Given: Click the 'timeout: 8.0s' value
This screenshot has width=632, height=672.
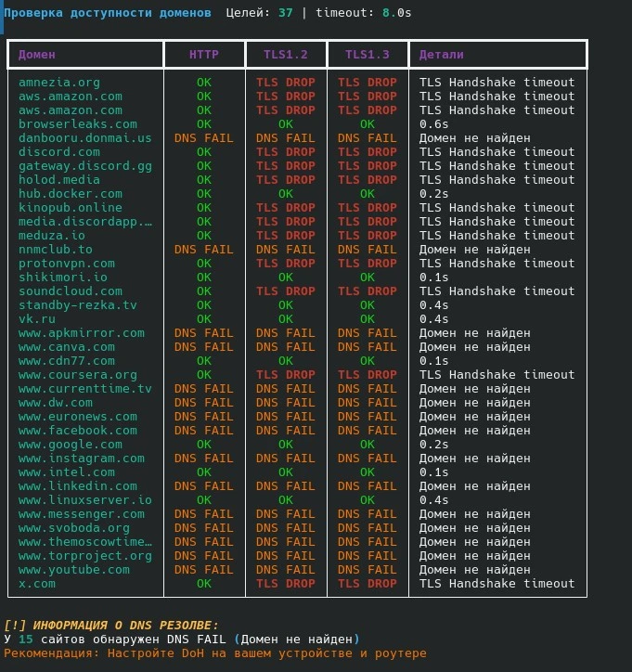Looking at the screenshot, I should point(364,13).
